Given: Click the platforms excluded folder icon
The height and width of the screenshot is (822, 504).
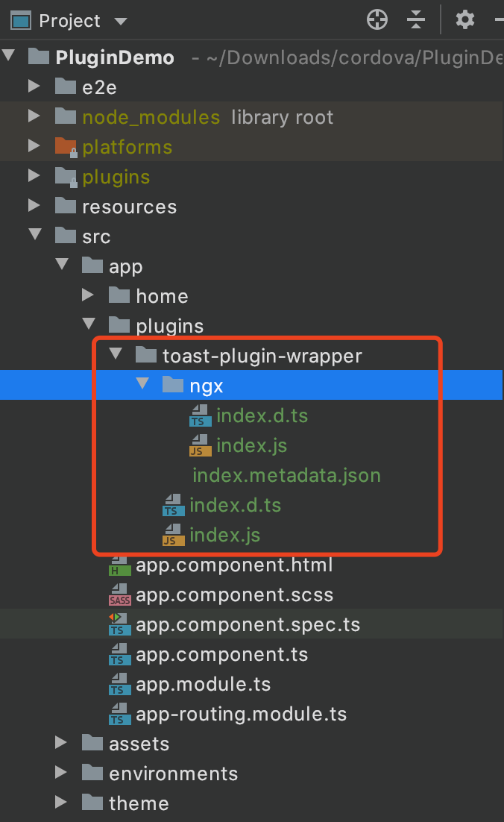Looking at the screenshot, I should 66,147.
